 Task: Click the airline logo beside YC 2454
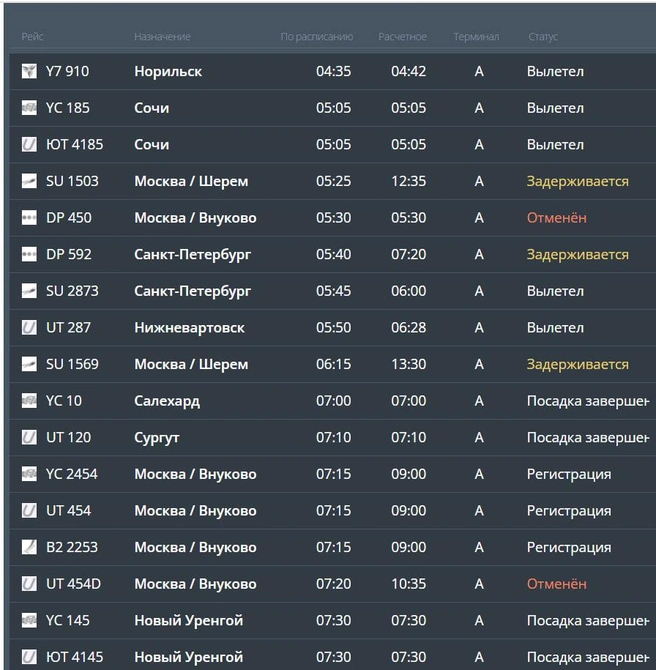[x=29, y=474]
